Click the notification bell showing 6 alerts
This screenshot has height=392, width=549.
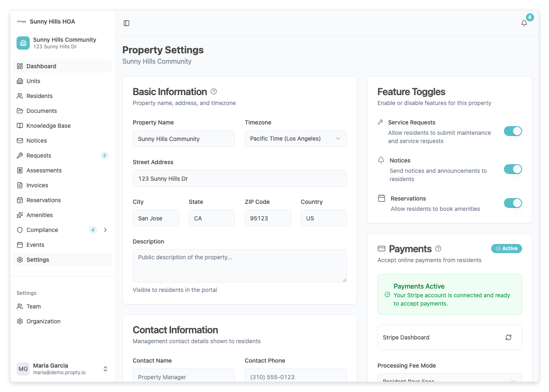(x=524, y=23)
